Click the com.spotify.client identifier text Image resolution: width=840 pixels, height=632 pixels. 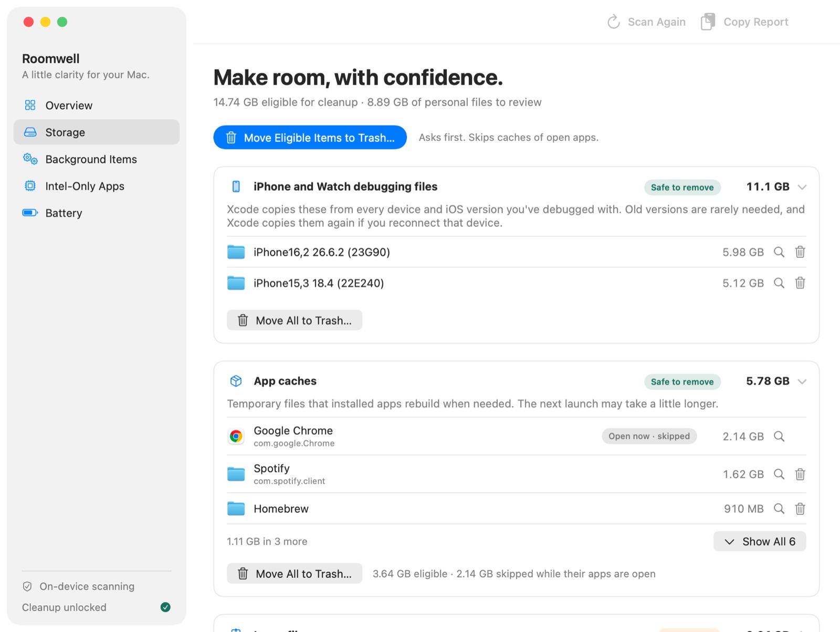click(289, 481)
